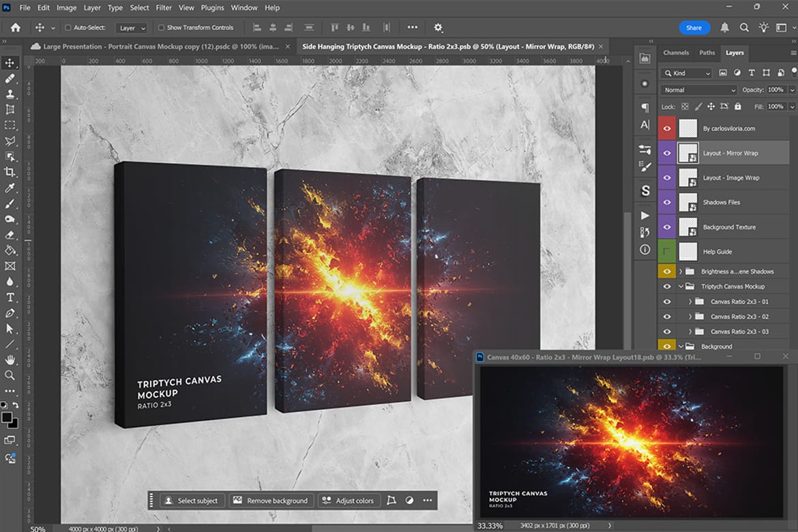Open the Normal blend mode dropdown
Viewport: 798px width, 532px height.
(698, 89)
